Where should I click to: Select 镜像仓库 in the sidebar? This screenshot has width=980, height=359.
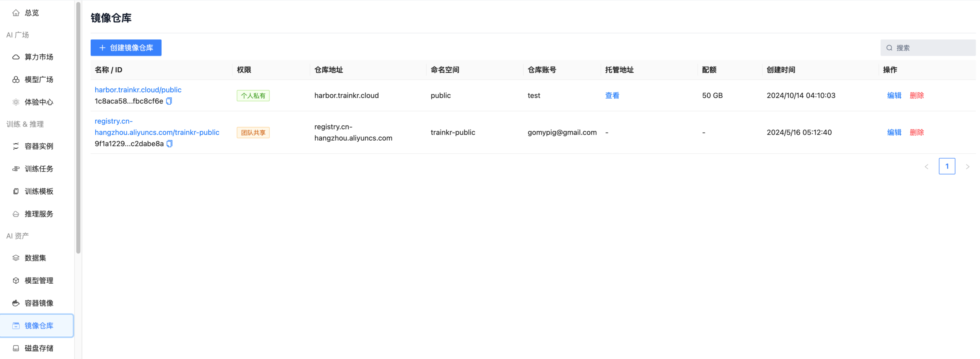tap(39, 326)
